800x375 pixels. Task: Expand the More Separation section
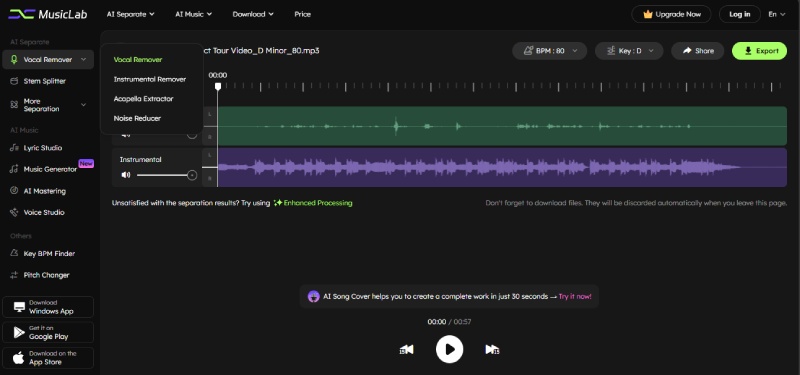[x=48, y=105]
